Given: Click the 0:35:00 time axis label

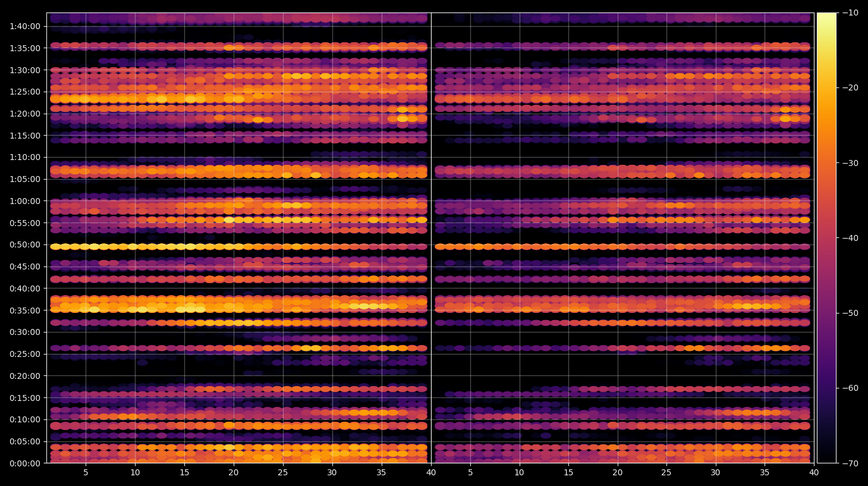Looking at the screenshot, I should (x=25, y=311).
